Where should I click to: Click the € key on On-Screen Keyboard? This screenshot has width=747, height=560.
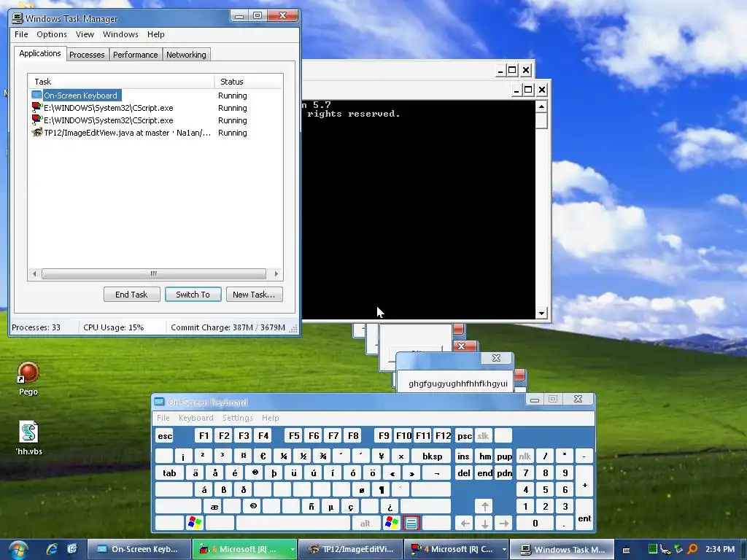pyautogui.click(x=263, y=456)
